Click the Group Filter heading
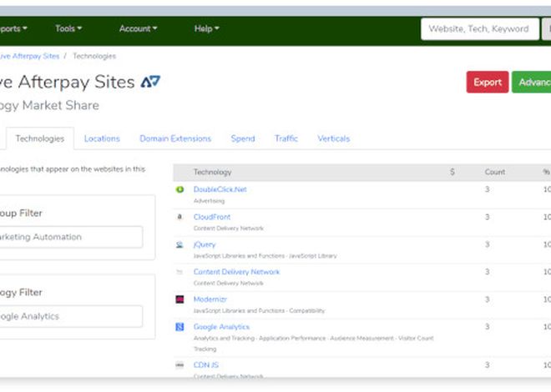 (x=21, y=213)
